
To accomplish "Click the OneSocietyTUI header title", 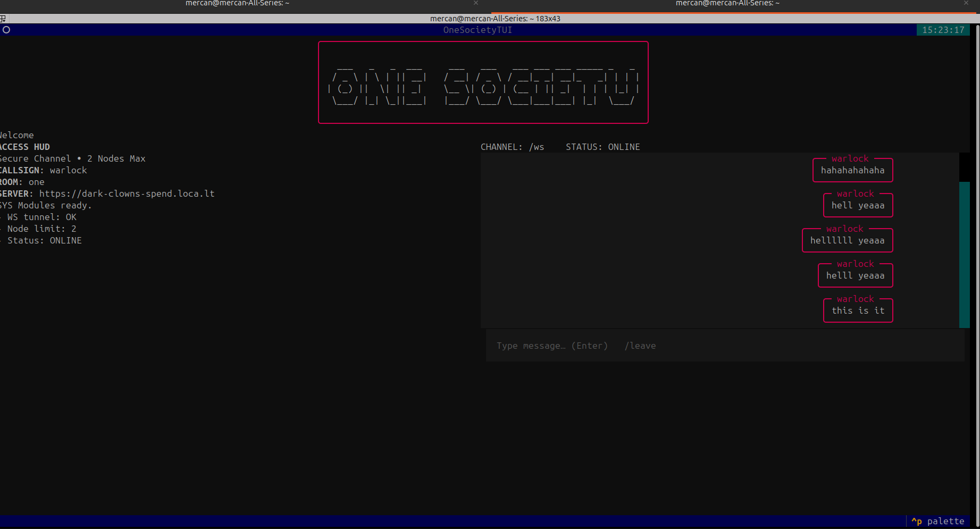I will pyautogui.click(x=478, y=30).
